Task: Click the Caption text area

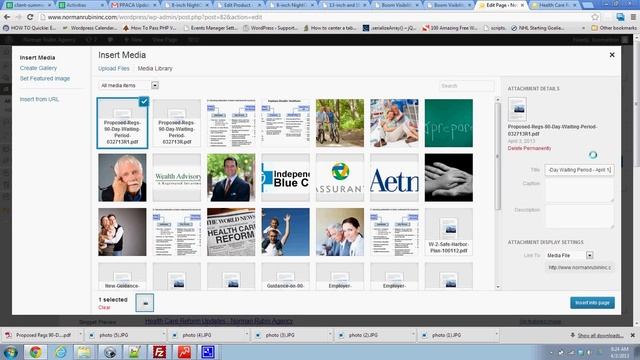Action: coord(579,190)
